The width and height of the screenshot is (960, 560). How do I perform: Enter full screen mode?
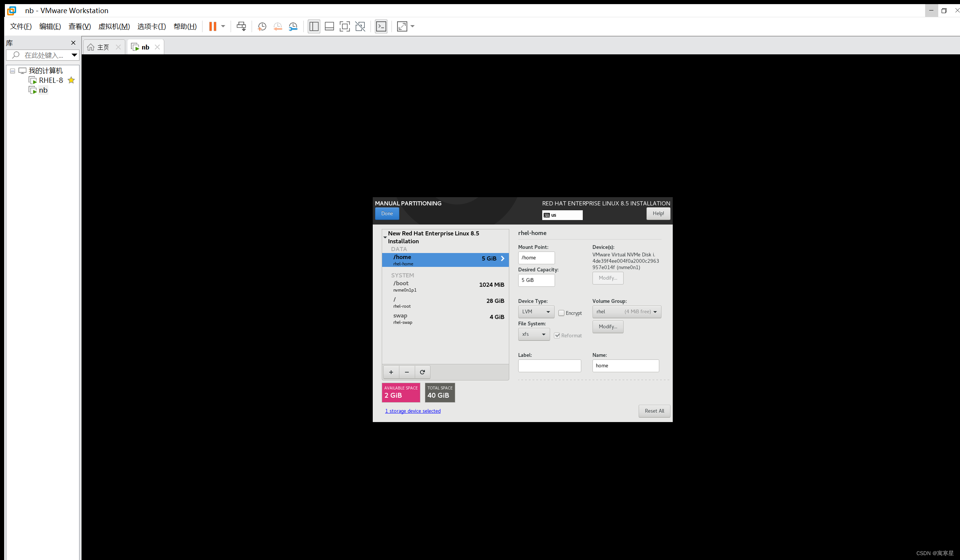coord(345,26)
